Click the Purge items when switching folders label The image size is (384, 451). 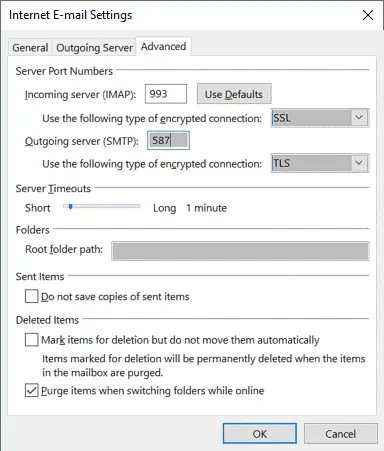pos(153,390)
